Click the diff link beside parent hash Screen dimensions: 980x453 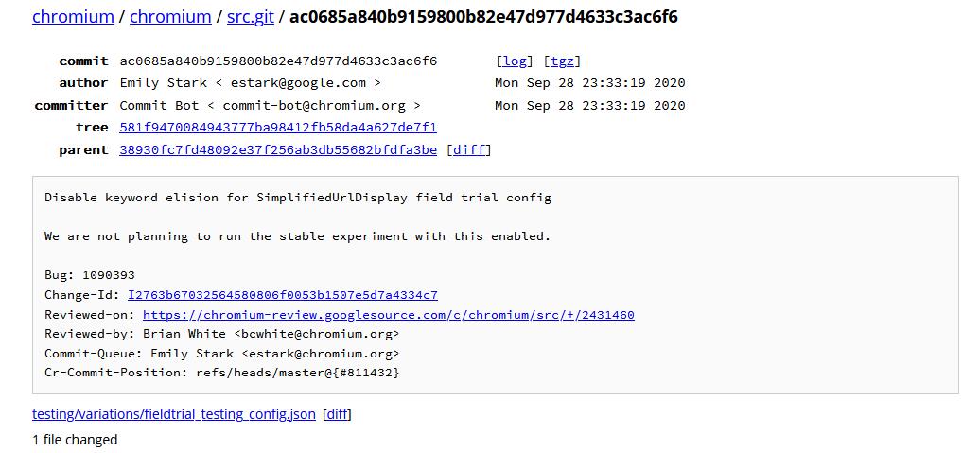point(468,149)
